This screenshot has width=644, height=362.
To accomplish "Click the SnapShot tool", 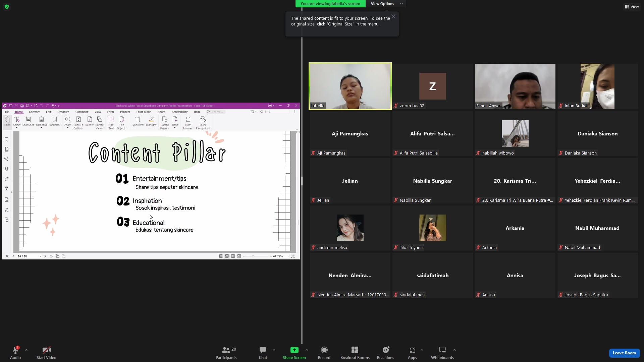I will pyautogui.click(x=29, y=121).
